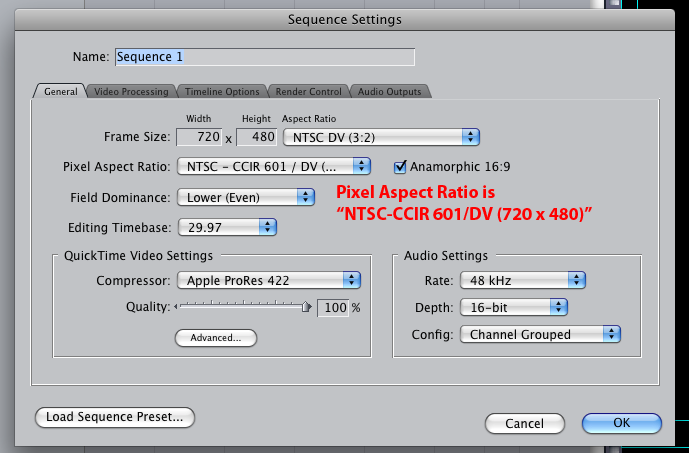Image resolution: width=689 pixels, height=453 pixels.
Task: Open the Aspect Ratio NTSC DV dropdown
Action: pos(382,136)
